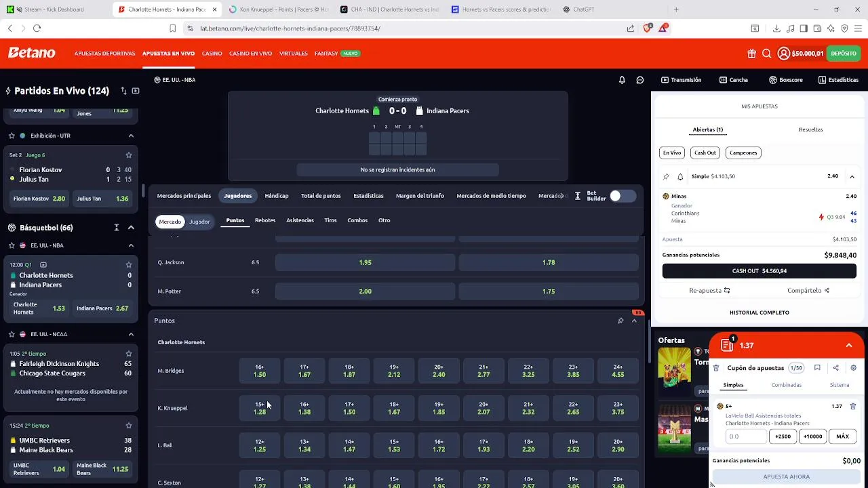This screenshot has width=868, height=488.
Task: Save bet slip with bookmark icon
Action: click(x=817, y=368)
